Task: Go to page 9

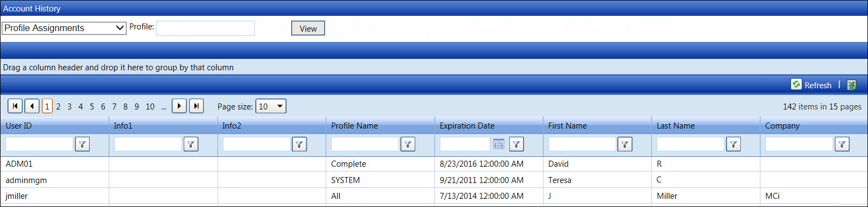Action: click(x=136, y=107)
